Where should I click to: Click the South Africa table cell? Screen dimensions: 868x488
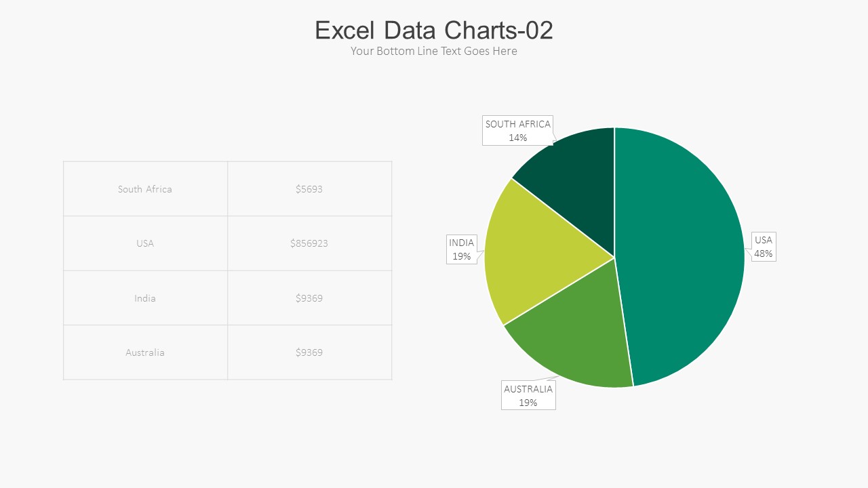(145, 189)
